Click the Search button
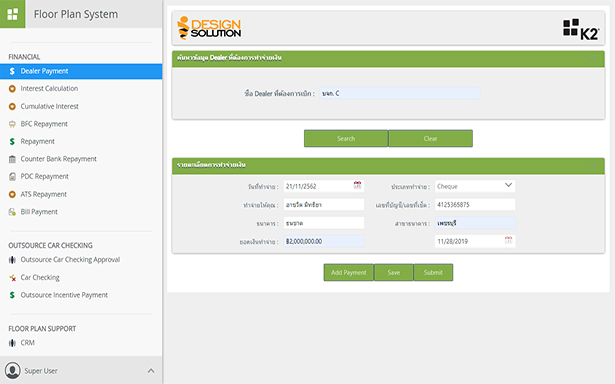 coord(346,138)
